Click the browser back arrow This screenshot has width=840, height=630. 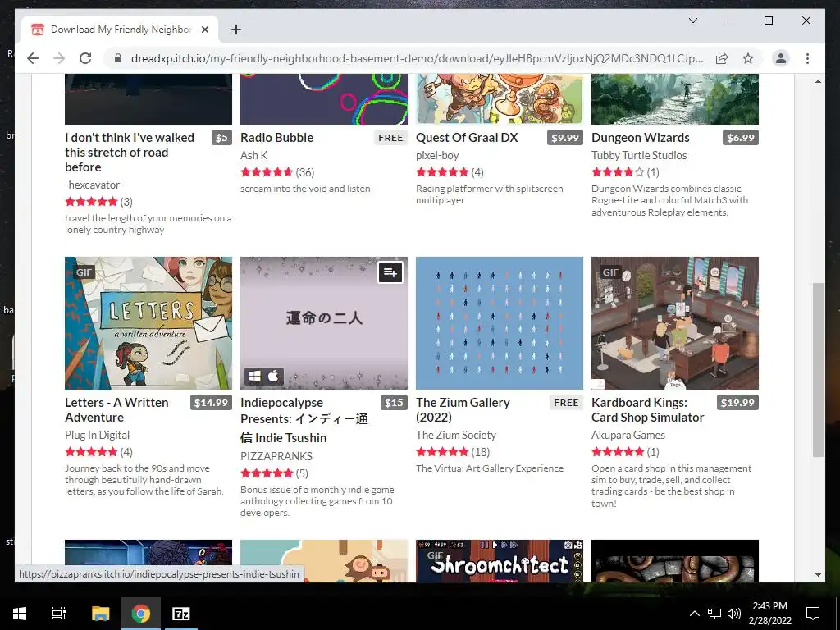point(33,58)
